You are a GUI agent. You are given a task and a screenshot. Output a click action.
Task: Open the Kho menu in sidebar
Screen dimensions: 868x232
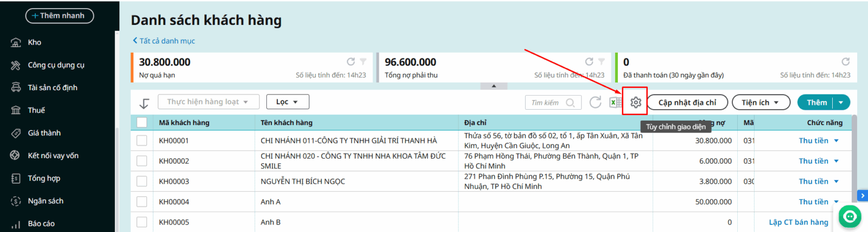point(35,42)
